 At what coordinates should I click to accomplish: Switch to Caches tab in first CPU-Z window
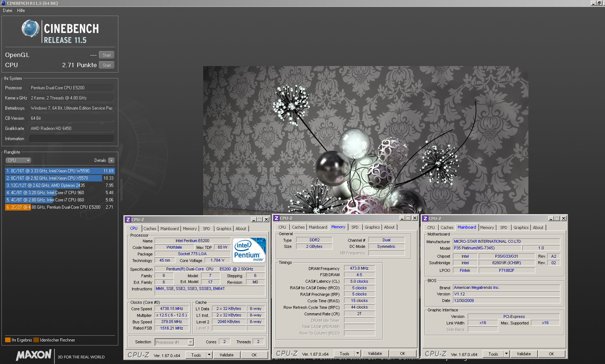click(150, 229)
